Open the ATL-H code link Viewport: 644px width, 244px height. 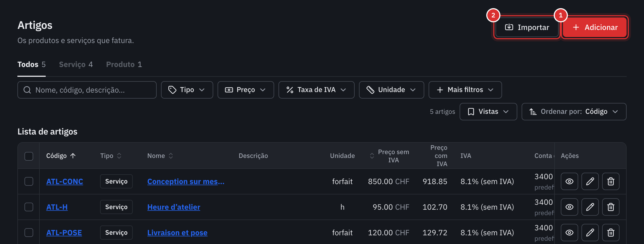57,207
